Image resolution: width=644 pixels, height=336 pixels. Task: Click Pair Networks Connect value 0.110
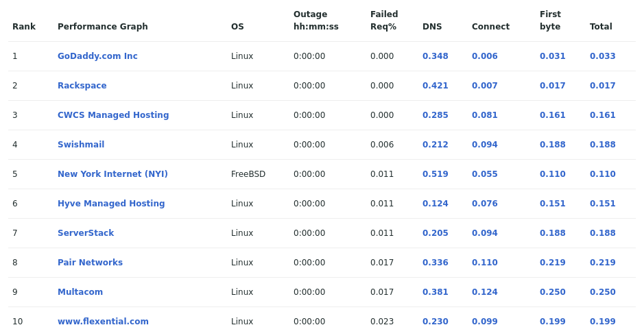(485, 263)
